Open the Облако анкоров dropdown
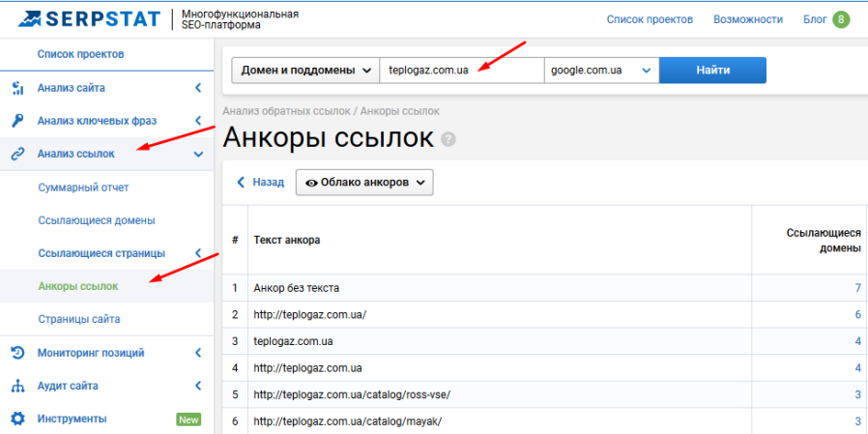The height and width of the screenshot is (434, 868). point(364,182)
